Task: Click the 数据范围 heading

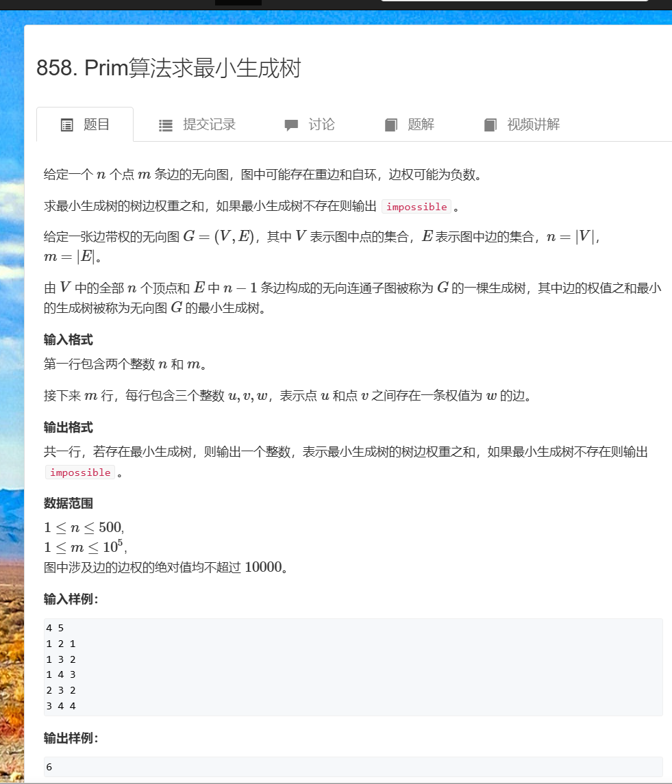Action: point(68,503)
